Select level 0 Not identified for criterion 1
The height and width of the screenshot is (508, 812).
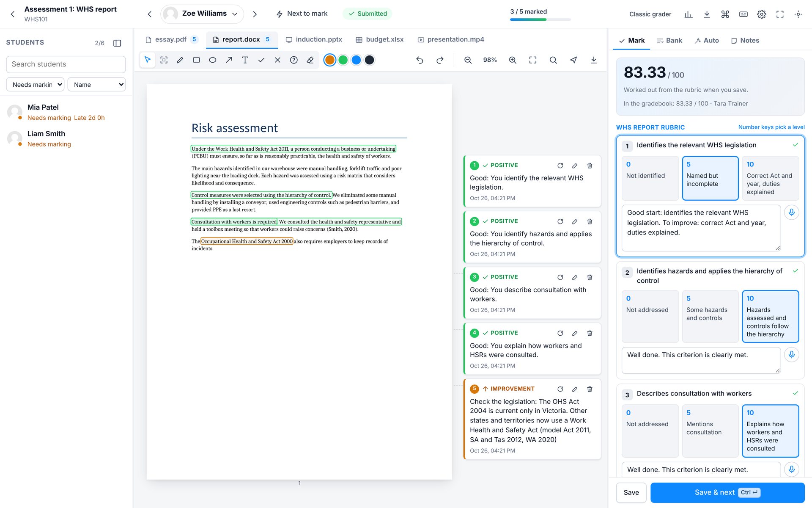[x=650, y=178]
